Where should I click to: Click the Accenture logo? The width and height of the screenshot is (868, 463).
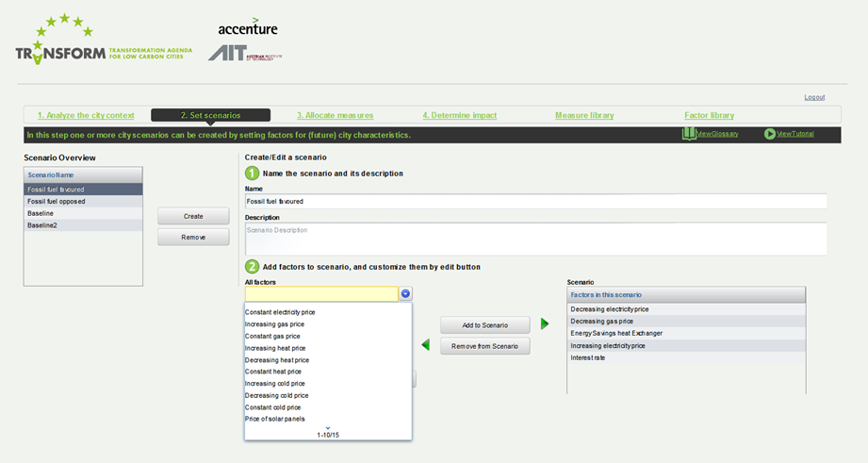click(248, 27)
